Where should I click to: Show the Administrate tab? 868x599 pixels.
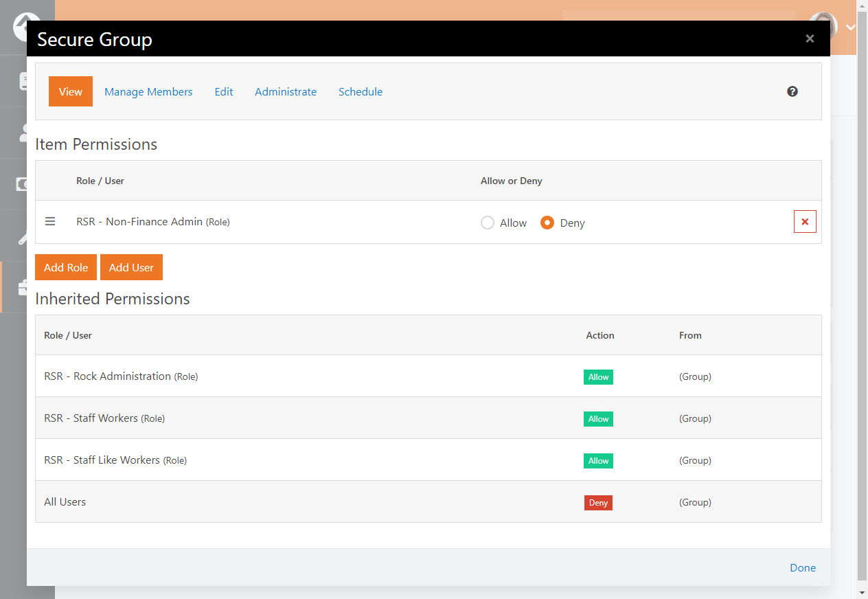click(286, 91)
